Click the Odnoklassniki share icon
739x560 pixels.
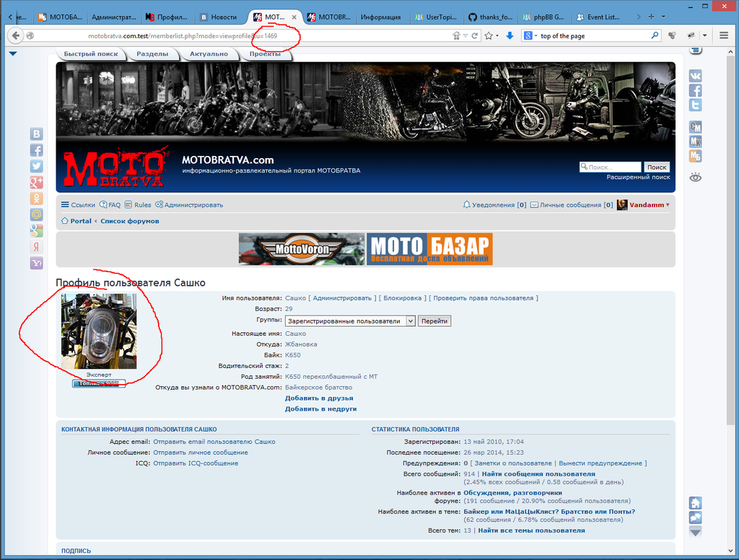tap(36, 198)
